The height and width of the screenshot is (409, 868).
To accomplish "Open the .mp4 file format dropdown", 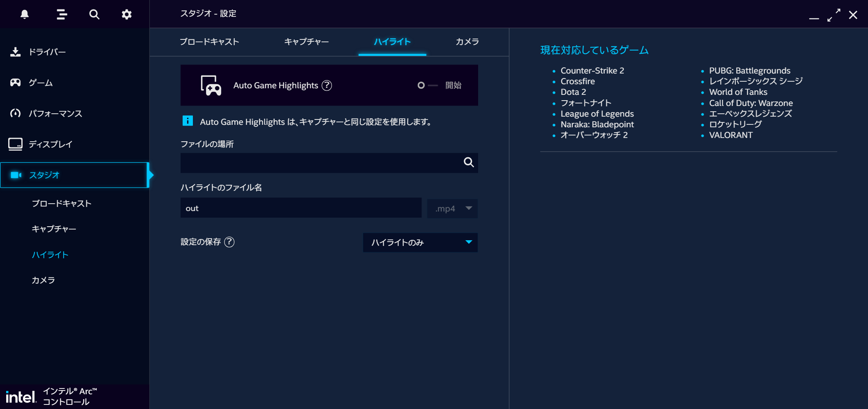I will tap(452, 208).
